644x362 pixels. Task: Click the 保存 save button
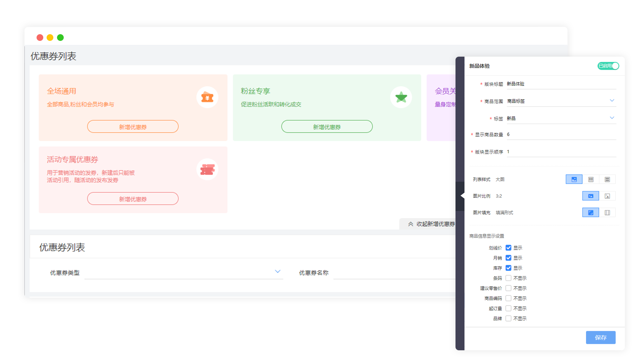[600, 338]
